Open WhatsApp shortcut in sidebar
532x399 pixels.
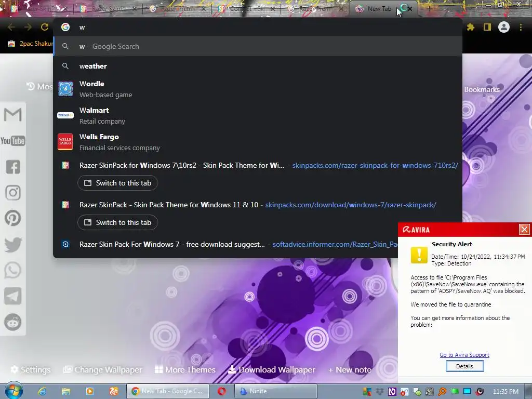pyautogui.click(x=13, y=270)
